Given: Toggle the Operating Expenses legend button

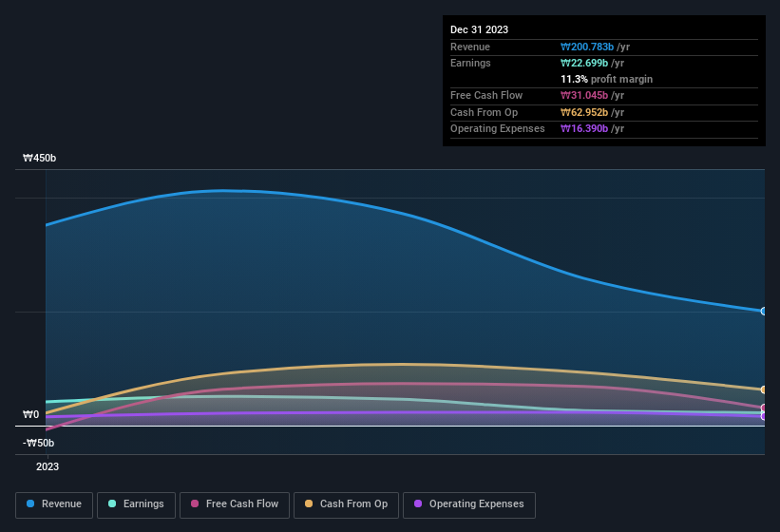Looking at the screenshot, I should coord(469,505).
